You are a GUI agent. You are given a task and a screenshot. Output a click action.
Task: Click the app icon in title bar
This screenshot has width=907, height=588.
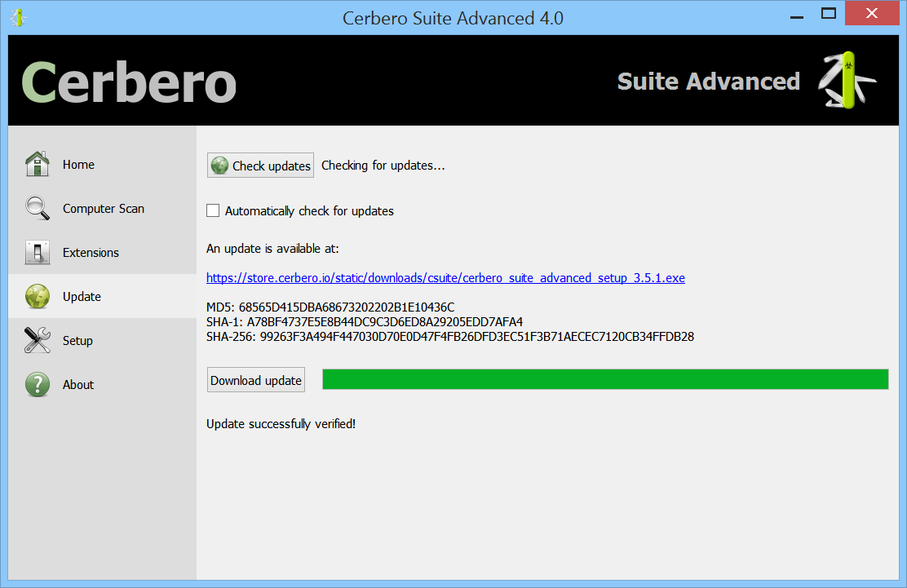[x=18, y=17]
